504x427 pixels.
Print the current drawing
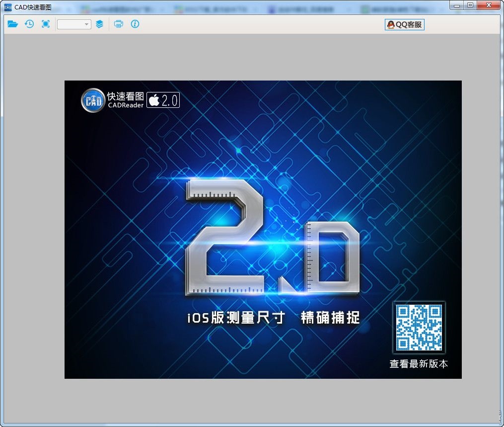(x=118, y=24)
